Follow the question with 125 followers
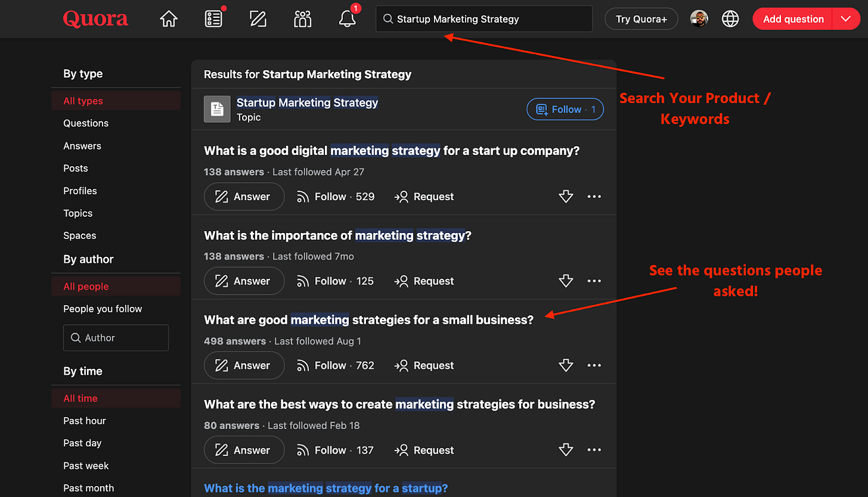Image resolution: width=868 pixels, height=497 pixels. tap(336, 281)
